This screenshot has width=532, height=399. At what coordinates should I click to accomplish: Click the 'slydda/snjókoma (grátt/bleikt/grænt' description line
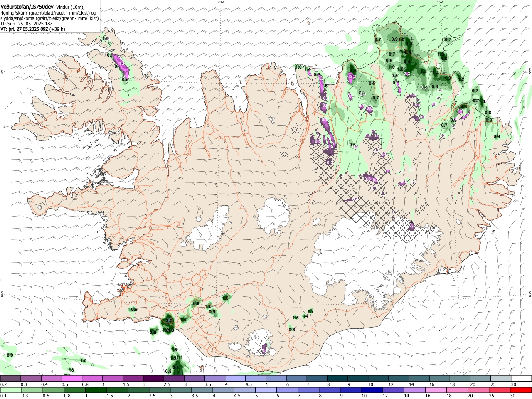coord(37,19)
